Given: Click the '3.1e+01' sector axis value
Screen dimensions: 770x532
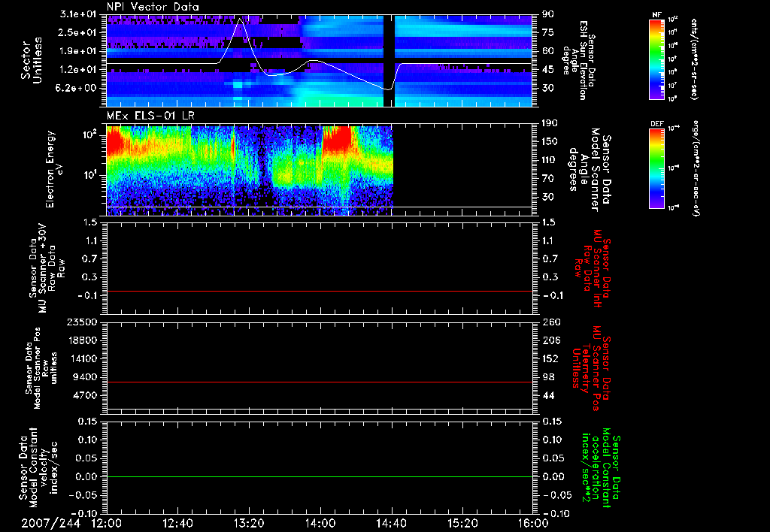Looking at the screenshot, I should [x=77, y=14].
